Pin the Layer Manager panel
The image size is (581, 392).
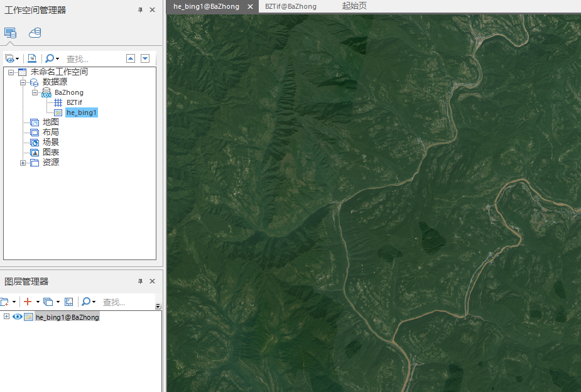pos(141,281)
